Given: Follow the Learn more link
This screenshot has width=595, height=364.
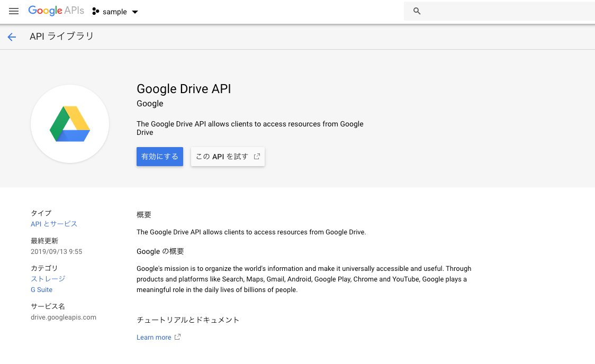Looking at the screenshot, I should tap(154, 338).
